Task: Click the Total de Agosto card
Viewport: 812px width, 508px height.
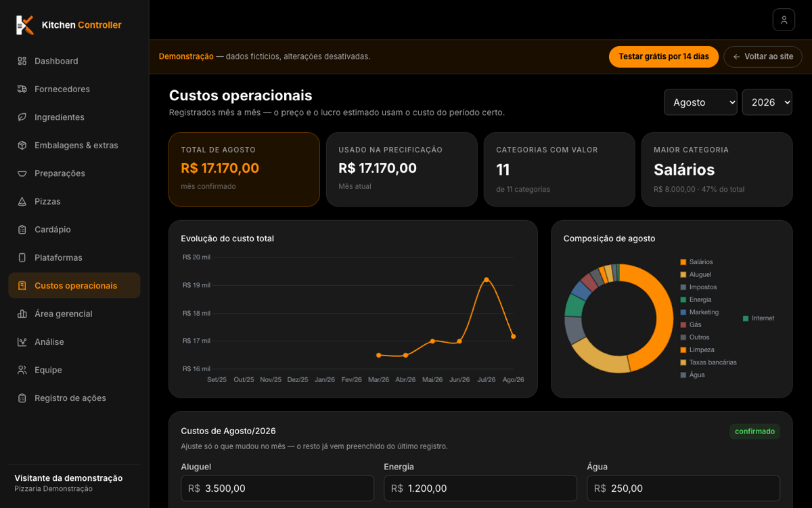Action: click(x=244, y=169)
